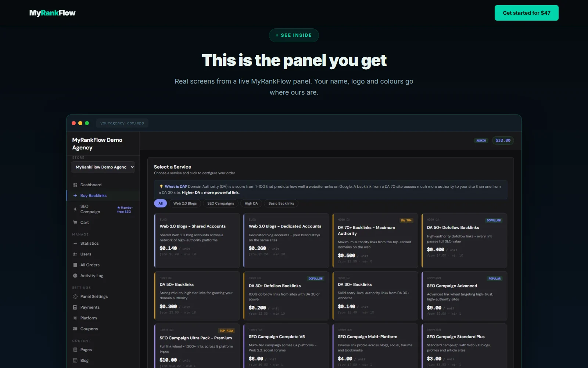Viewport: 588px width, 368px height.
Task: Open SEO Campaign Ultra Pack – Premium card
Action: (x=197, y=346)
